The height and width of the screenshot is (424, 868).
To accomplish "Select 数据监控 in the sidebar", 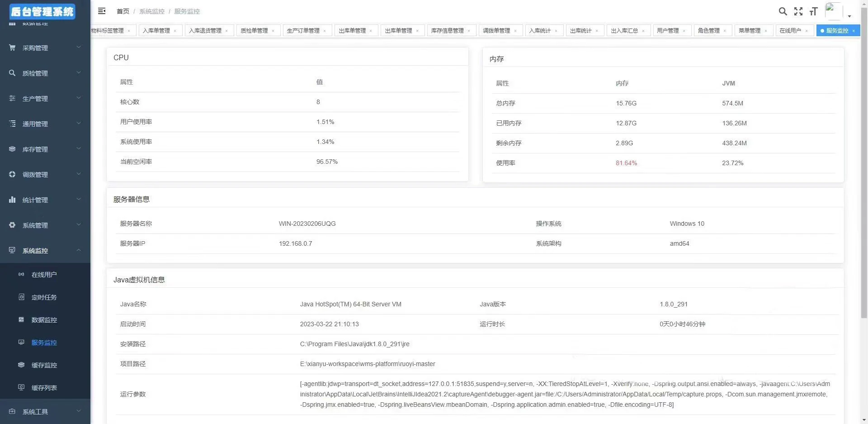I will (44, 319).
